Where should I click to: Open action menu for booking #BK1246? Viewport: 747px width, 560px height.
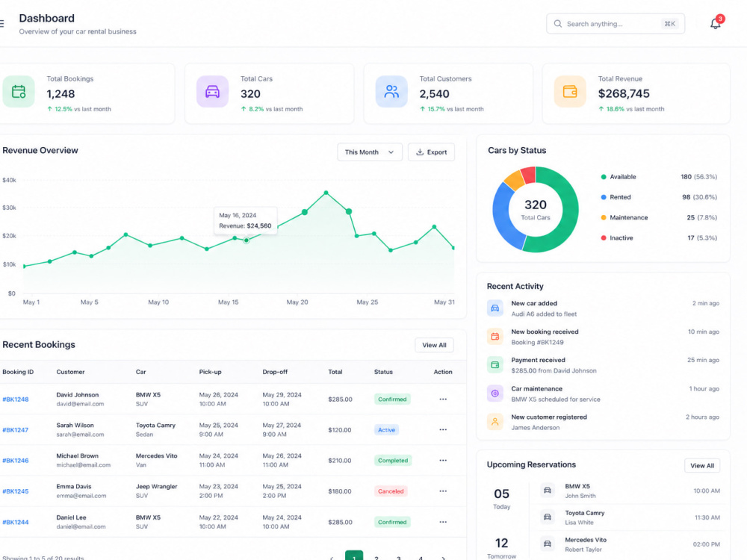point(443,461)
